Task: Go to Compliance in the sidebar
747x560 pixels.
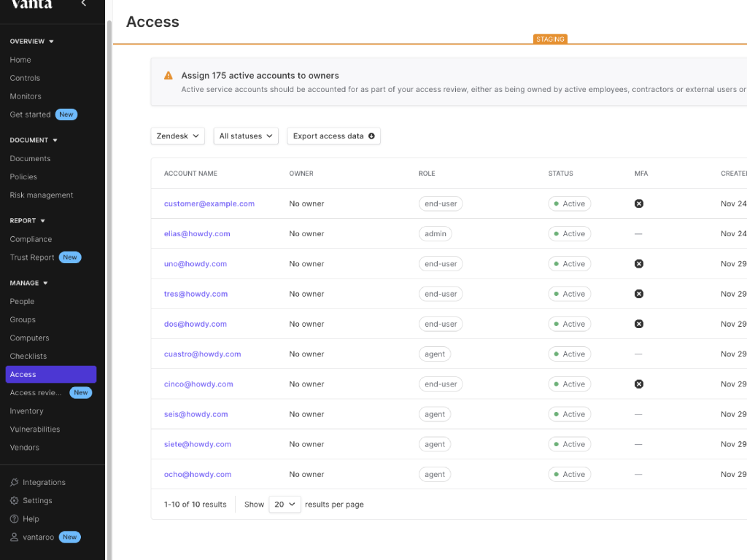Action: pyautogui.click(x=31, y=239)
